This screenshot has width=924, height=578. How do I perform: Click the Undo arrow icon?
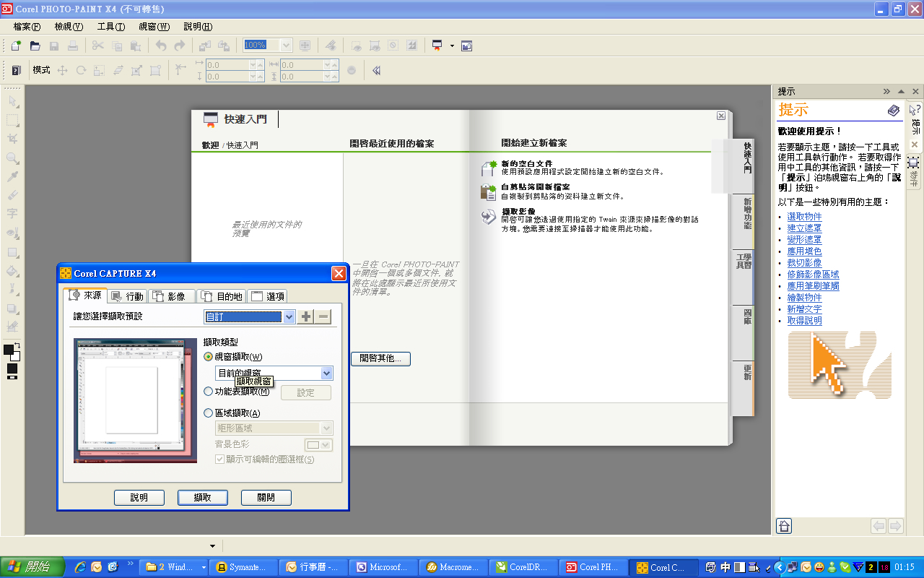point(160,46)
